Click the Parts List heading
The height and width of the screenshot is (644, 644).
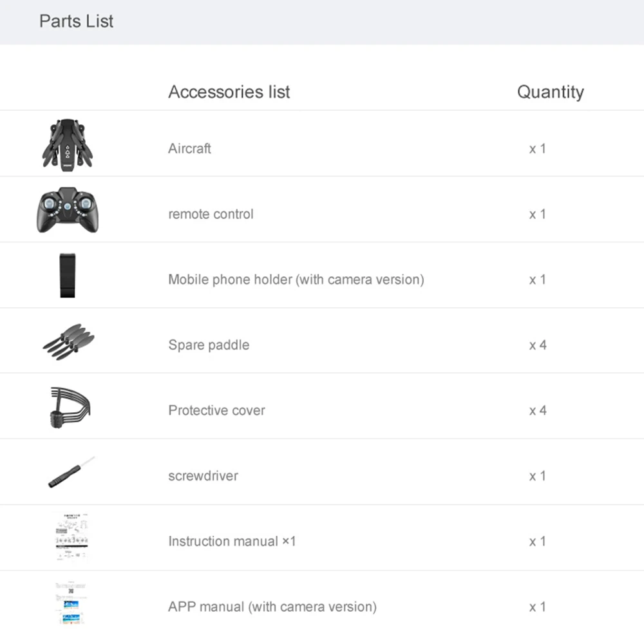(76, 21)
